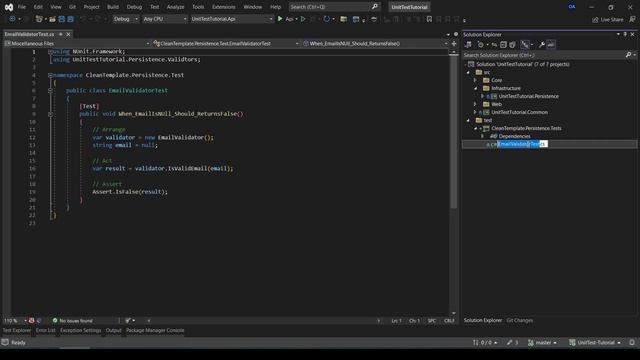
Task: Open Live Share from the toolbar
Action: point(608,19)
